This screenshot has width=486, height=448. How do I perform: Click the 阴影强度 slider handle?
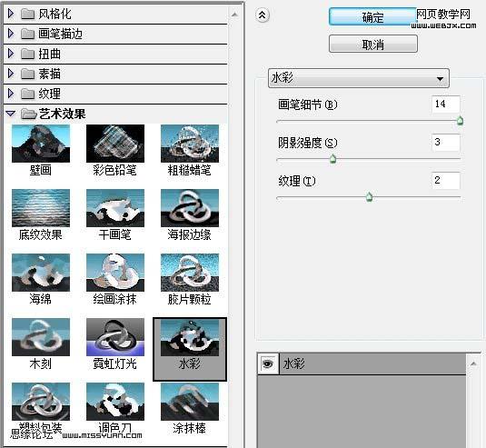click(x=332, y=159)
